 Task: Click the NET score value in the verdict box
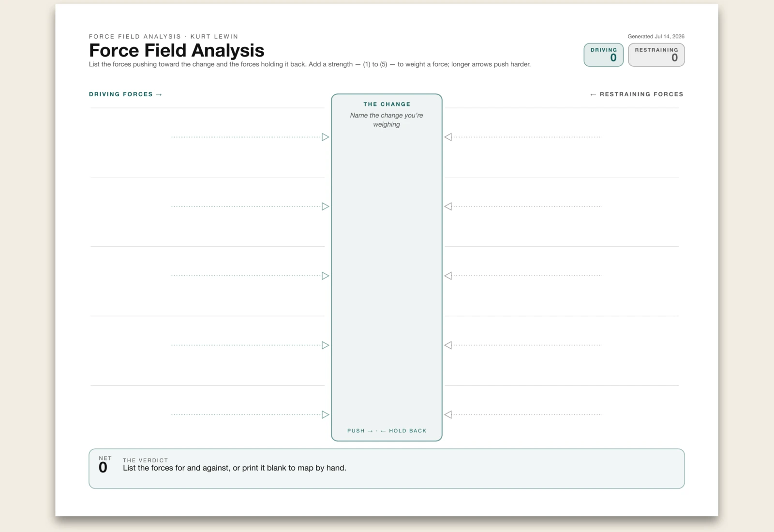tap(103, 467)
